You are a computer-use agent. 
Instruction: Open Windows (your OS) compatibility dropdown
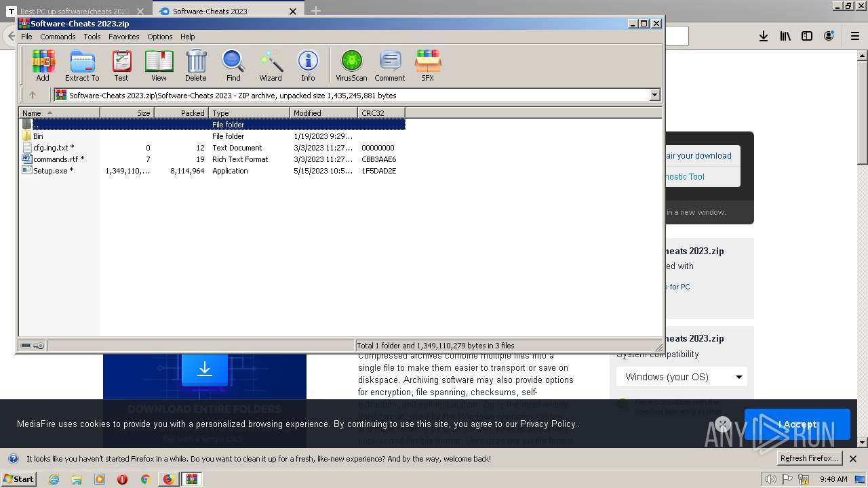point(682,377)
